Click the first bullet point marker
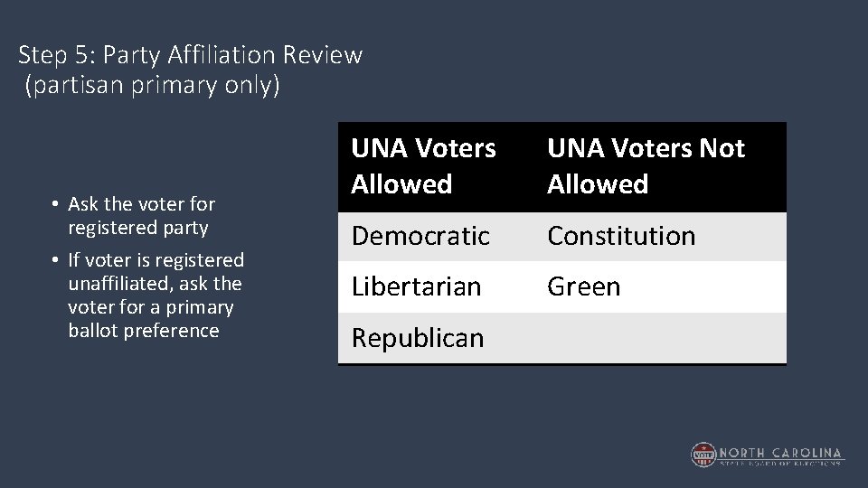The image size is (868, 488). [56, 205]
